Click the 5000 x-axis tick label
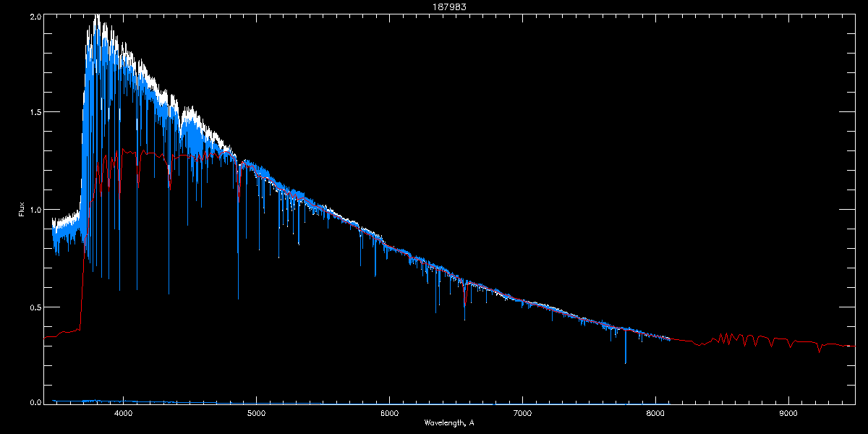Screen dimensions: 868x434 tap(256, 414)
